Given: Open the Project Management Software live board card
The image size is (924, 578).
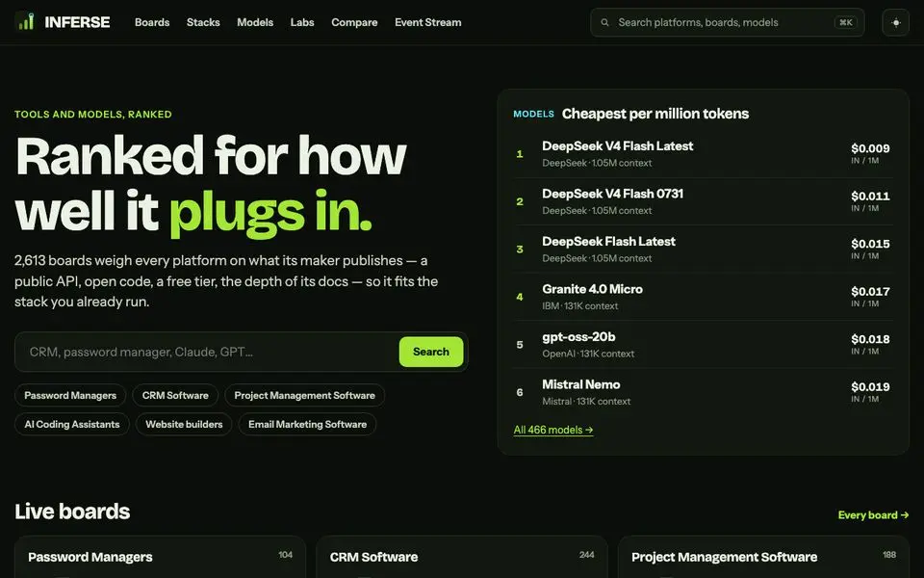Looking at the screenshot, I should tap(763, 557).
